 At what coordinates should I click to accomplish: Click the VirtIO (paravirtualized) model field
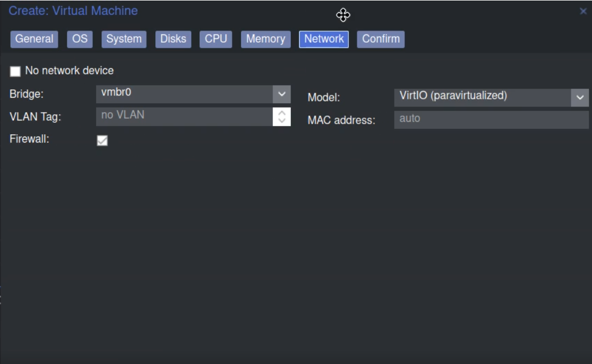[482, 97]
